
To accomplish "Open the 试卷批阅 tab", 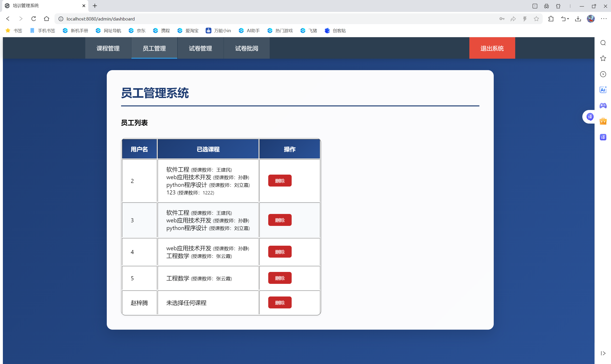I will click(x=247, y=48).
